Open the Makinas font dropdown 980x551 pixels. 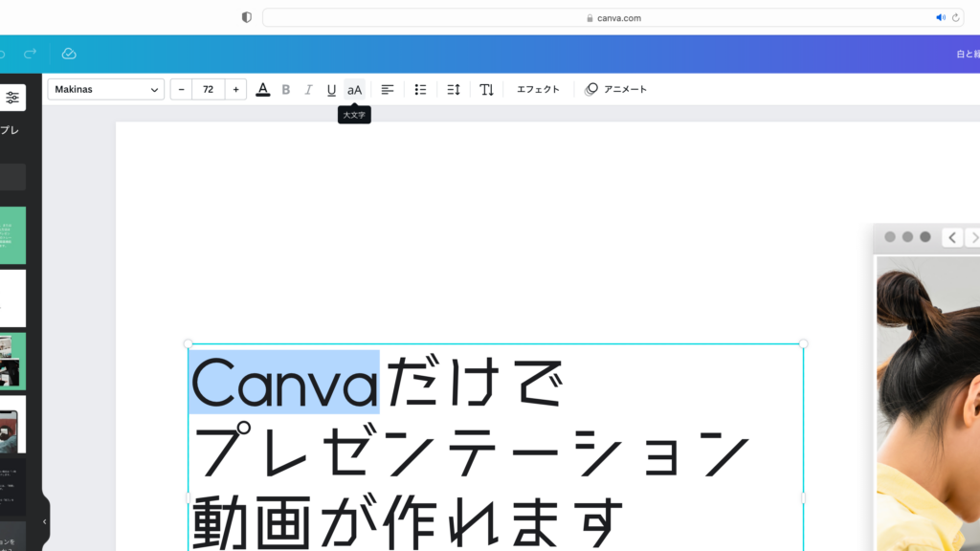[x=105, y=89]
